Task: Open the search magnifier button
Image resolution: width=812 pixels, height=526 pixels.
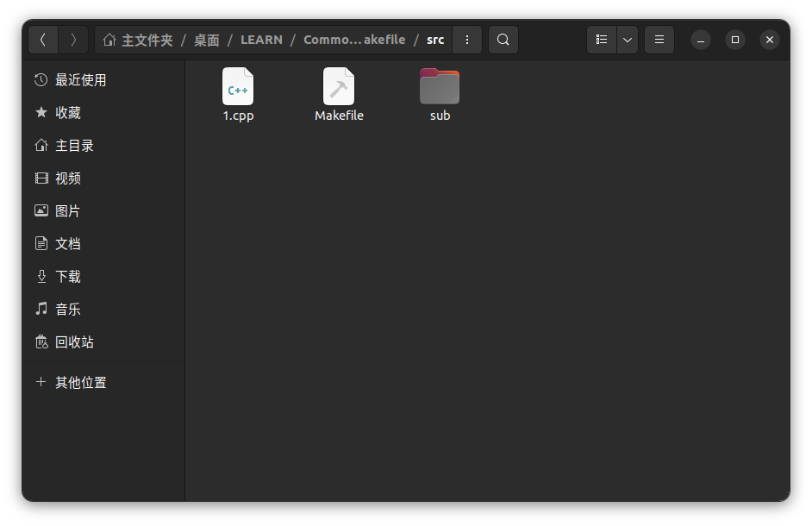Action: pyautogui.click(x=503, y=40)
